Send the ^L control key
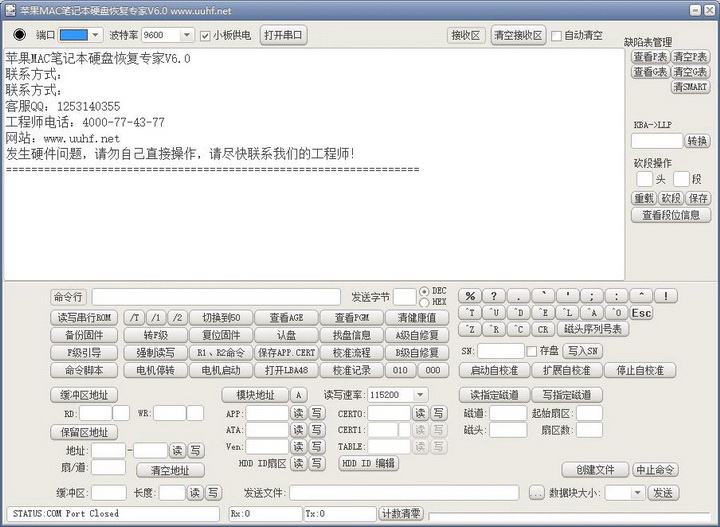 coord(568,313)
